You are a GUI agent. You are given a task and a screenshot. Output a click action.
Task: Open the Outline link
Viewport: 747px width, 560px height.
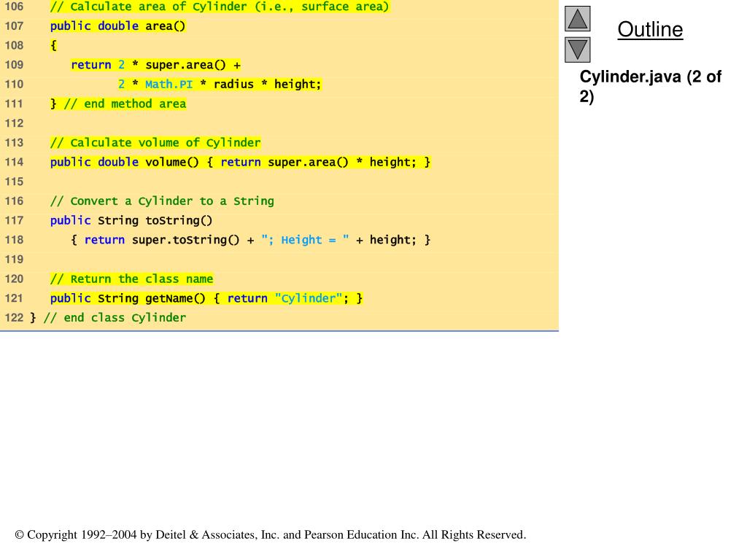pos(650,29)
